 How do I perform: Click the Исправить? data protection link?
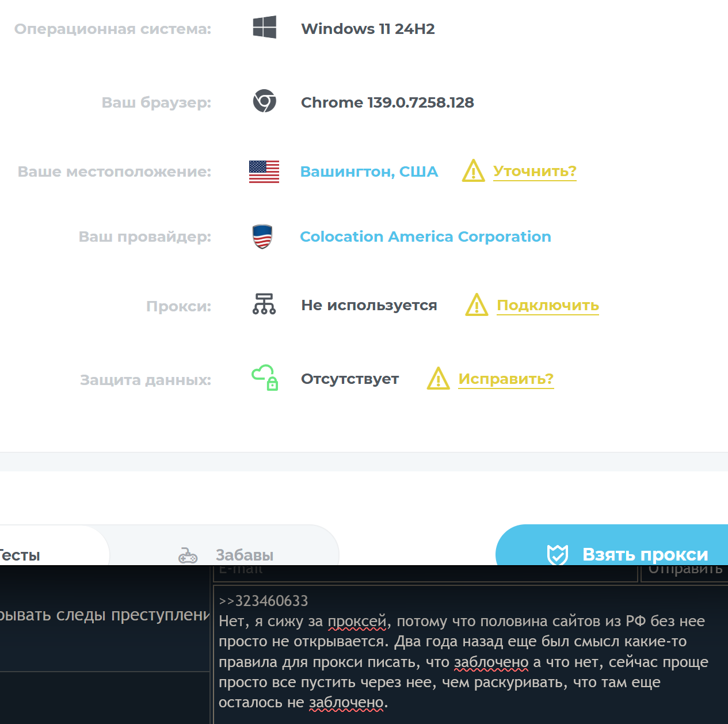(x=506, y=379)
